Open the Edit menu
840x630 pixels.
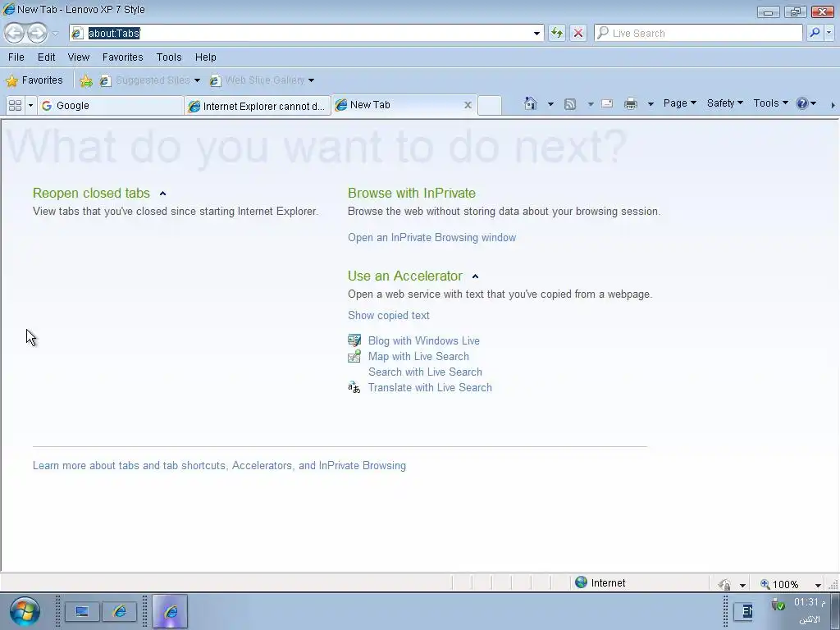[x=46, y=57]
